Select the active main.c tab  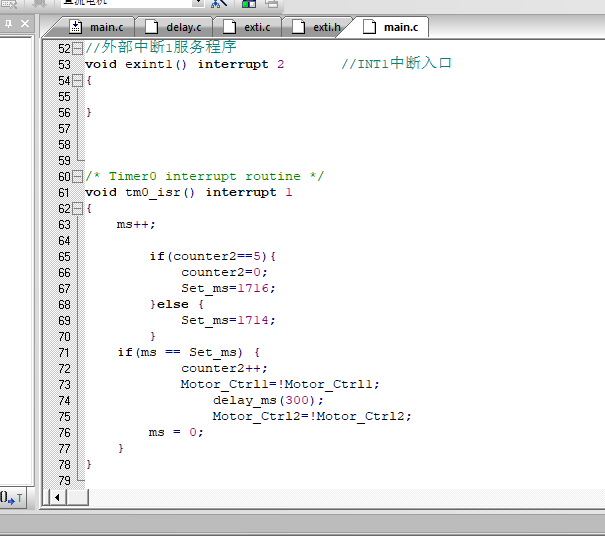tap(390, 27)
